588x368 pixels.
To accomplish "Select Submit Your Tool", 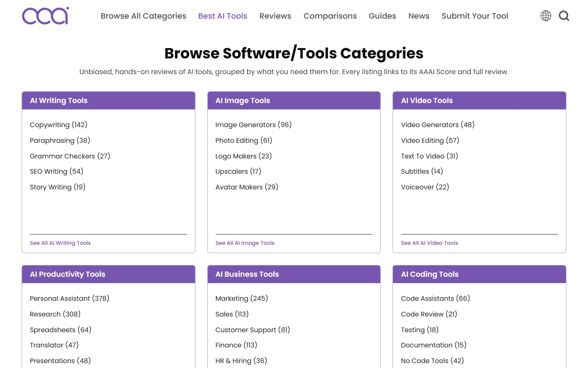I will (x=475, y=16).
